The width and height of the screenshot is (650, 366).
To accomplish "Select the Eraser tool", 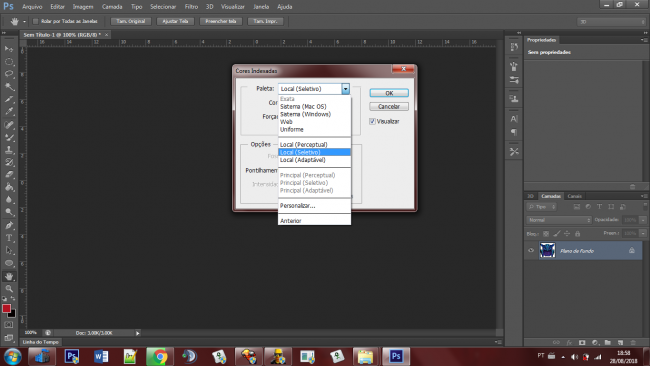I will (x=9, y=175).
